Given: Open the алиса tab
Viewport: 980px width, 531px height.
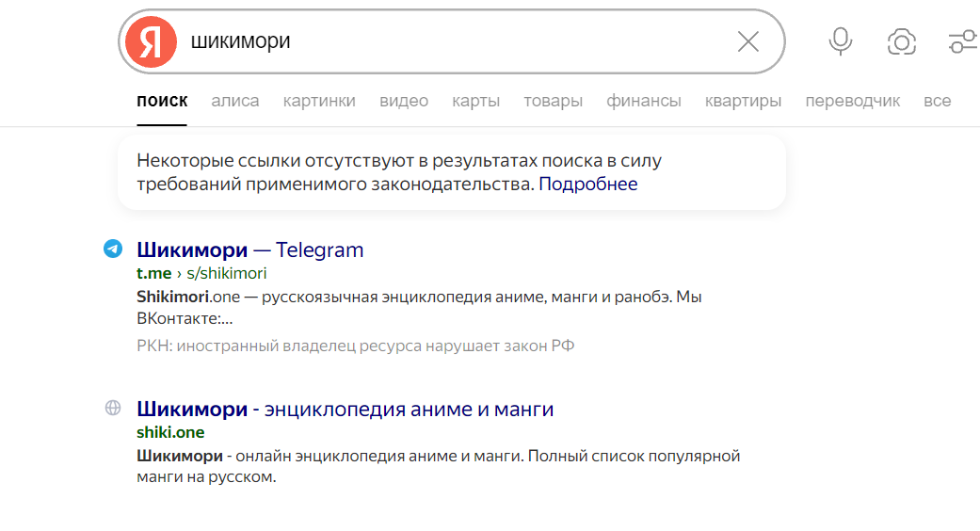Looking at the screenshot, I should pyautogui.click(x=235, y=101).
